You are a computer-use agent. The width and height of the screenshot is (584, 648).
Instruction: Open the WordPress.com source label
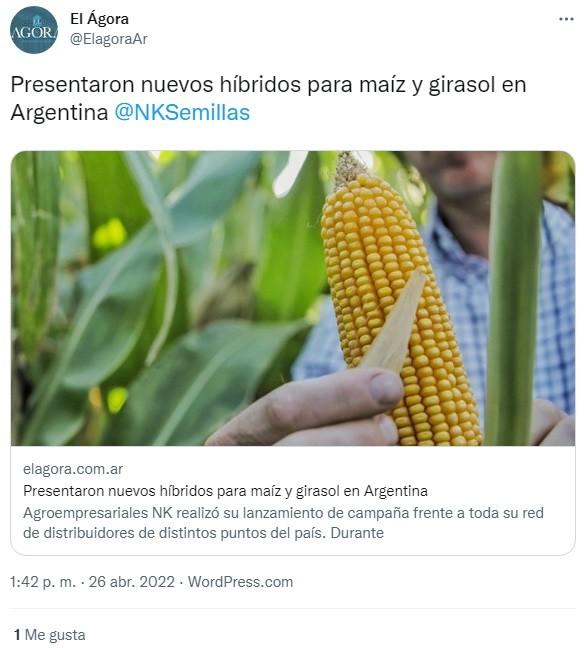coord(240,582)
